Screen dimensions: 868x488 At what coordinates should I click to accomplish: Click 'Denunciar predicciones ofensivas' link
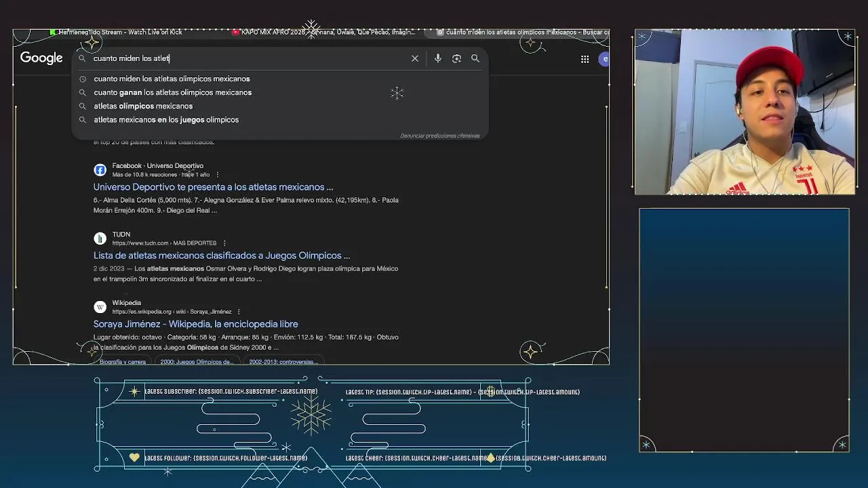point(439,136)
